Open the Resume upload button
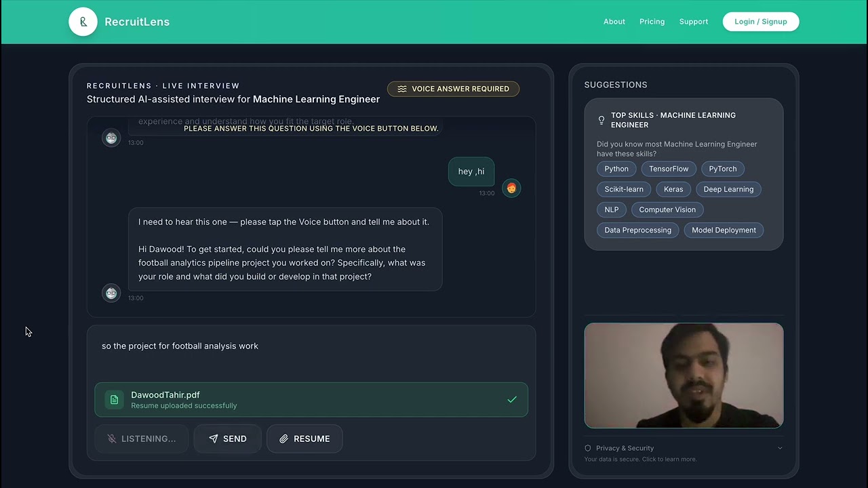This screenshot has width=868, height=488. click(x=304, y=439)
